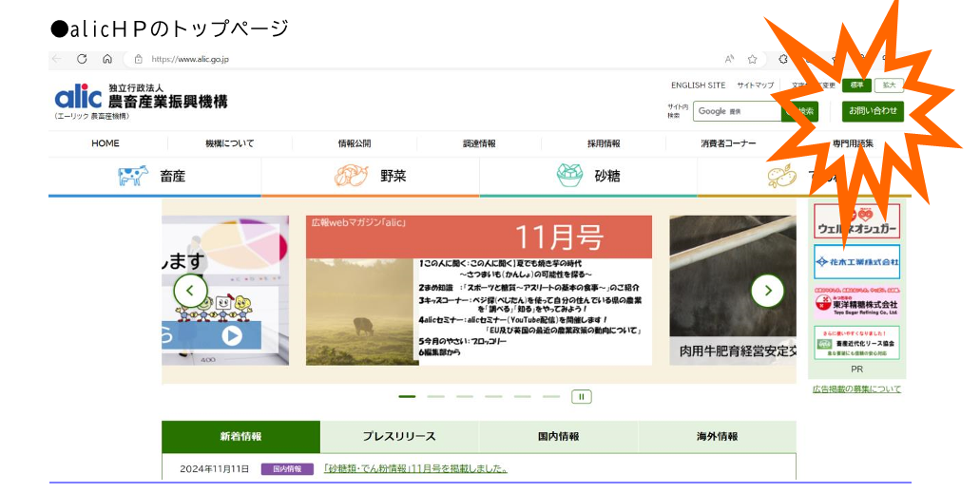Open 情報公開 menu

click(355, 143)
